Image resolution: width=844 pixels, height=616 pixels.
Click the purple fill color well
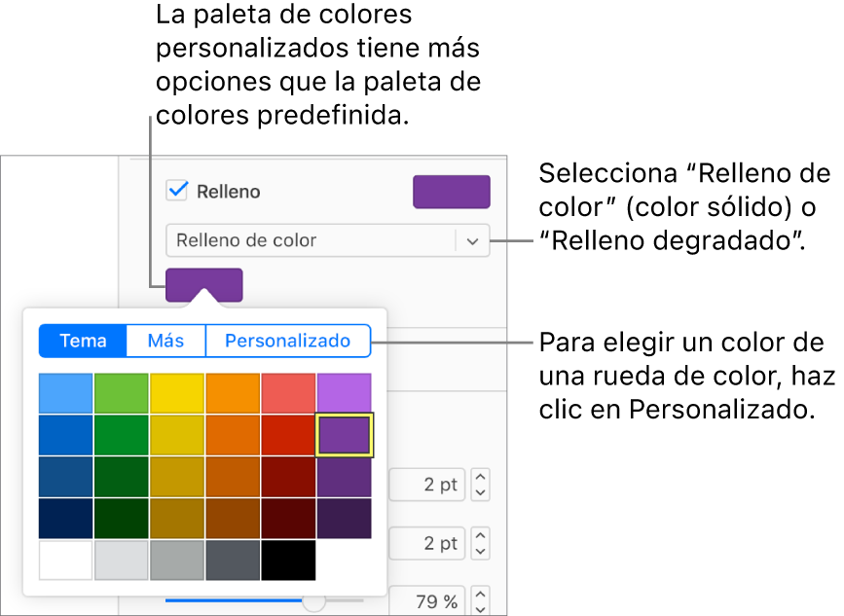451,192
